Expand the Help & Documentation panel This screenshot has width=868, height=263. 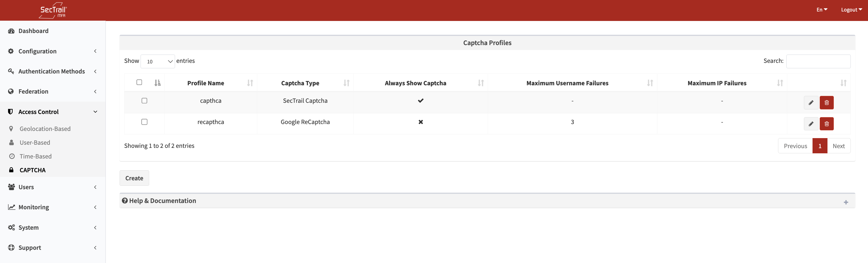845,202
